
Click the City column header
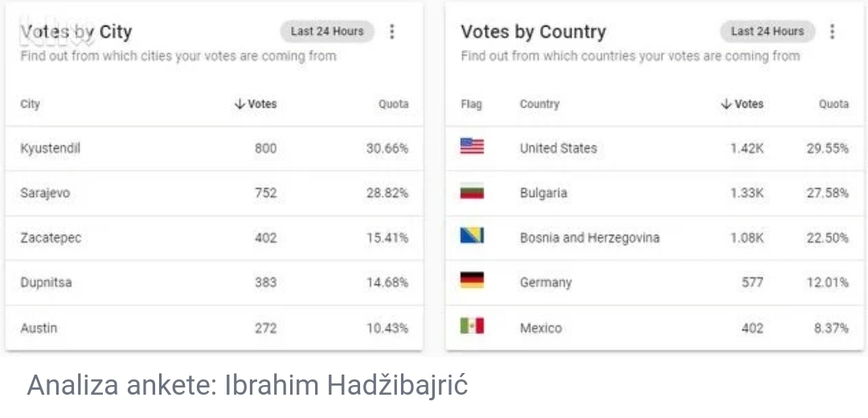click(x=30, y=104)
